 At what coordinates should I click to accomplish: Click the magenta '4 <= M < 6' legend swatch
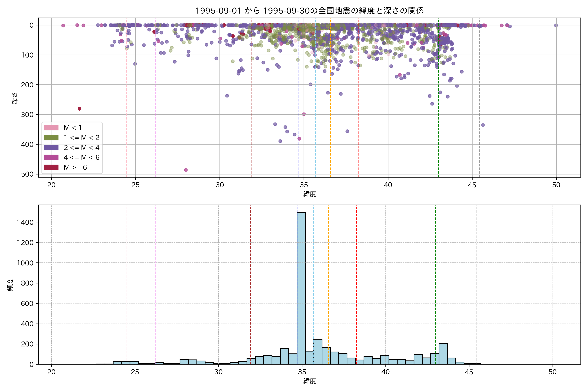pos(51,157)
